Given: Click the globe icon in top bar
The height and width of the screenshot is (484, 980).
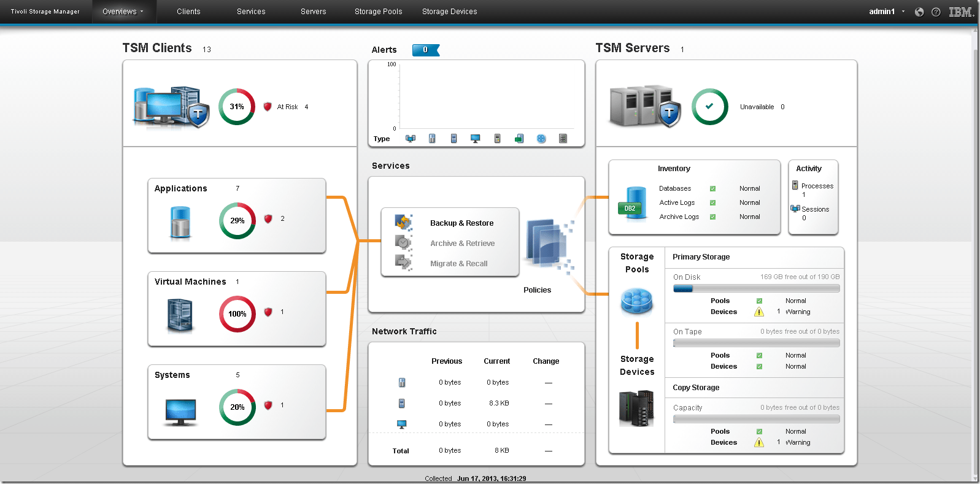Looking at the screenshot, I should [919, 12].
